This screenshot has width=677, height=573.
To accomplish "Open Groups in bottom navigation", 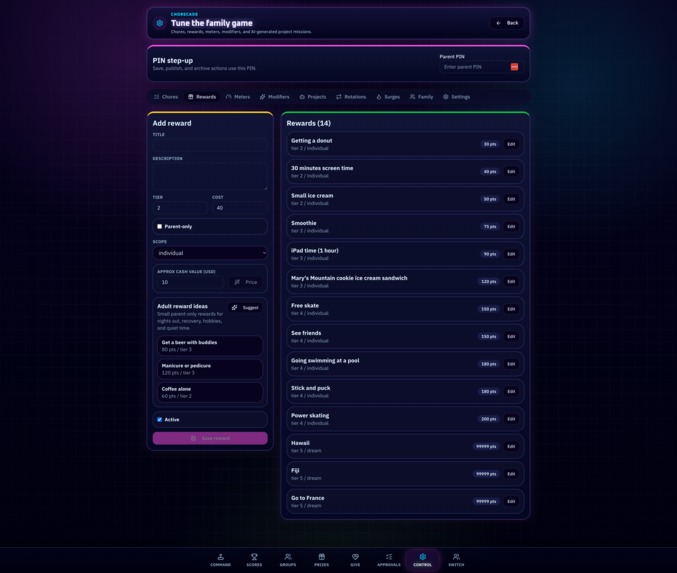I will pyautogui.click(x=288, y=560).
